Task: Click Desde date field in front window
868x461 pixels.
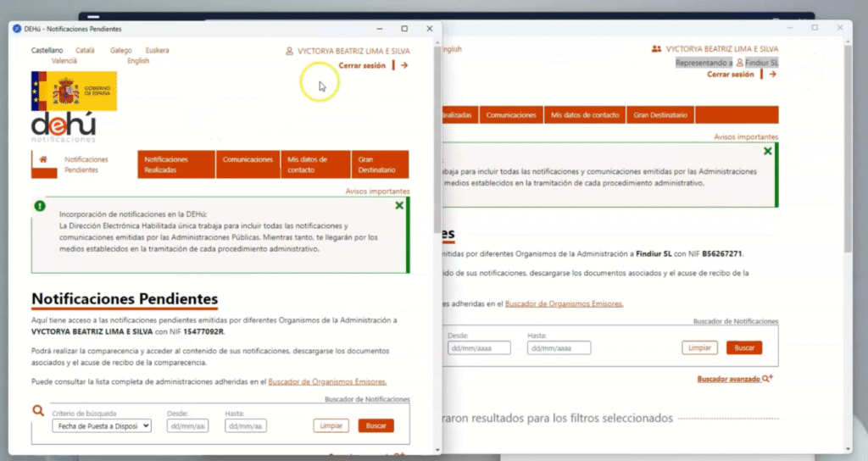Action: coord(187,426)
